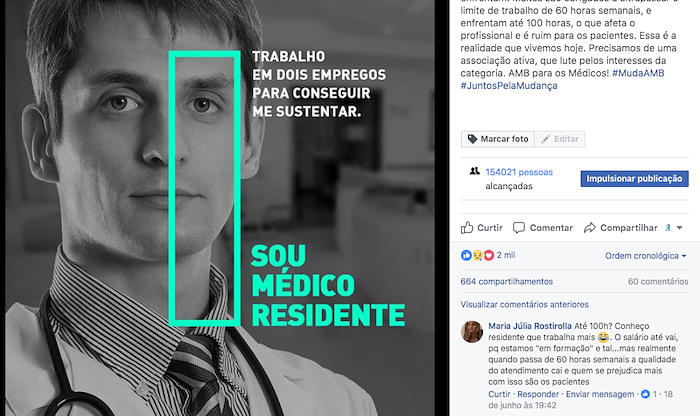The width and height of the screenshot is (700, 416).
Task: Click the people reached icon
Action: (x=475, y=171)
